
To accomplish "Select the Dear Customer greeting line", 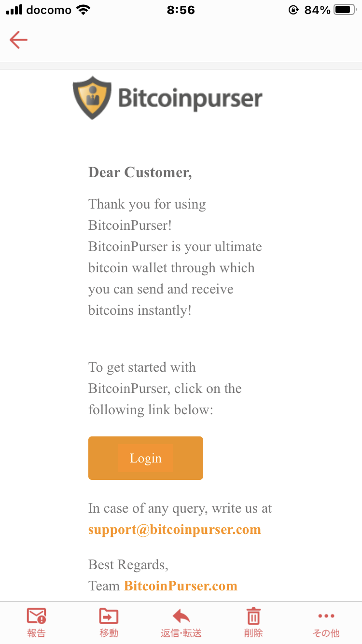I will point(140,172).
